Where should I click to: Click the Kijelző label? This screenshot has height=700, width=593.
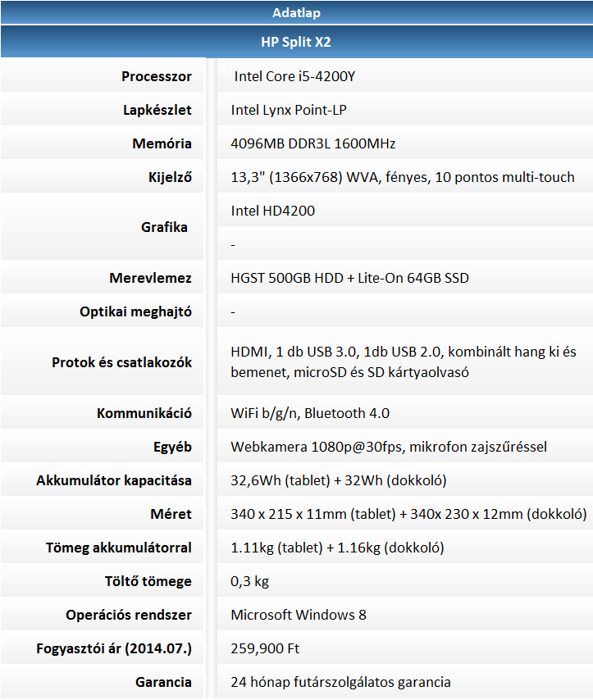170,177
